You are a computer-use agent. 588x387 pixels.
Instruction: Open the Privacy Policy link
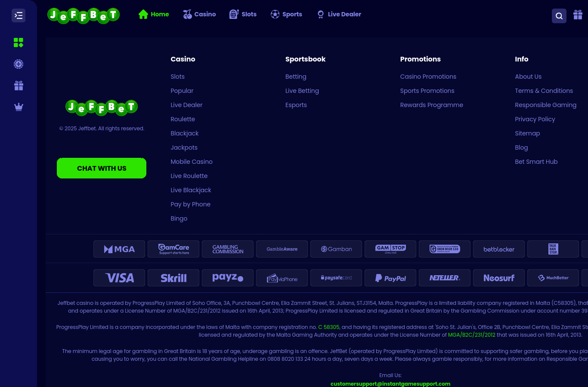coord(535,119)
